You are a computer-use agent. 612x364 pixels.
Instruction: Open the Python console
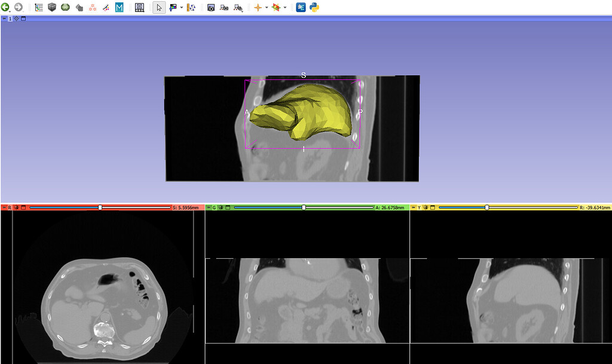pos(314,8)
